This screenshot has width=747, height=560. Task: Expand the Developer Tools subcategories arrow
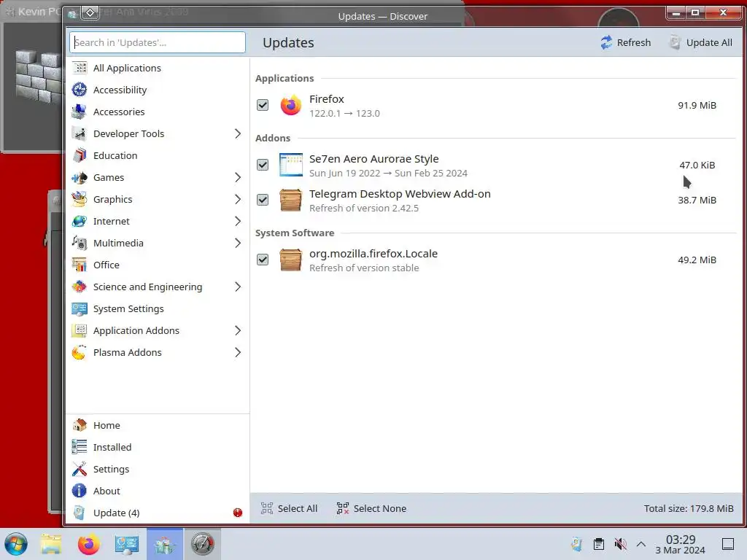pos(238,134)
